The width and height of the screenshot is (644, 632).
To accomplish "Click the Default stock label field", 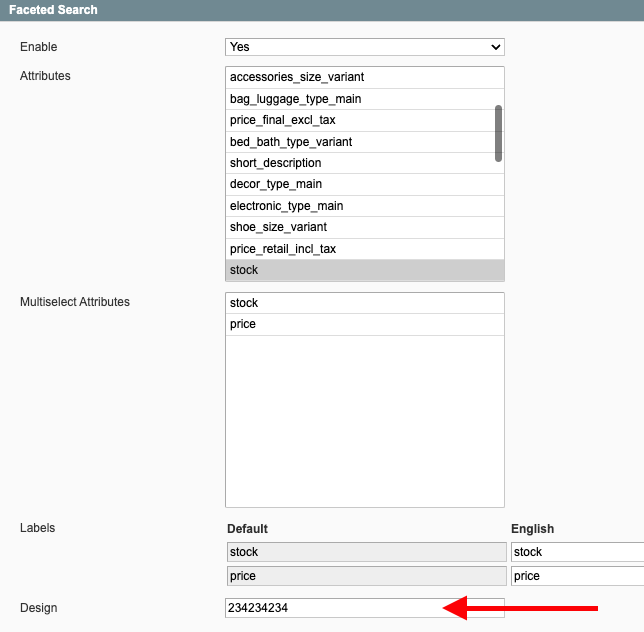I will coord(367,552).
